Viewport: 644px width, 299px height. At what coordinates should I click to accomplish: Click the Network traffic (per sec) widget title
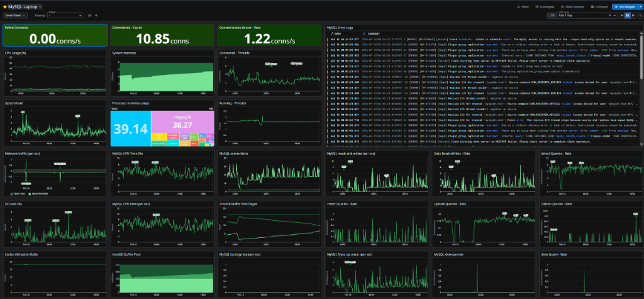tap(22, 154)
